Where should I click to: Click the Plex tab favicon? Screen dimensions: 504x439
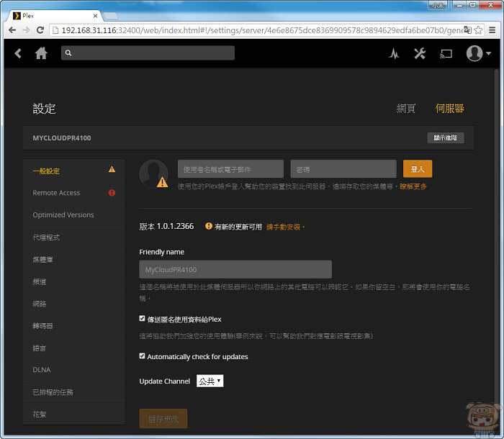(x=17, y=16)
